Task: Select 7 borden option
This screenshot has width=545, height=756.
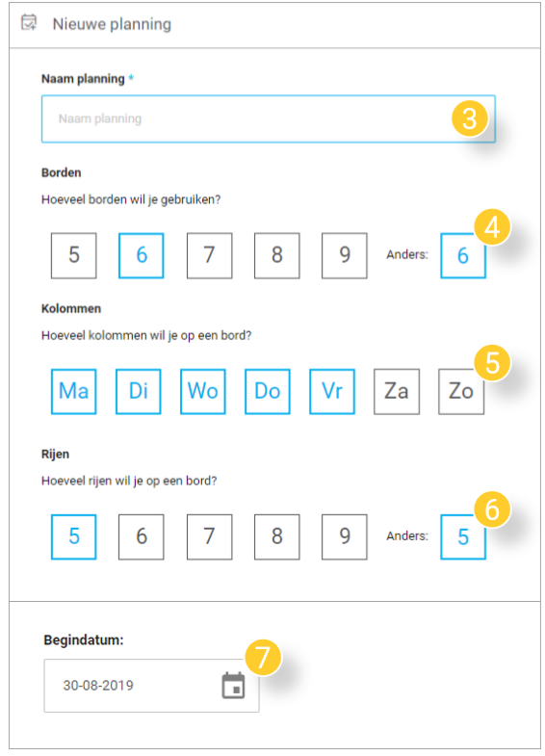Action: (210, 255)
